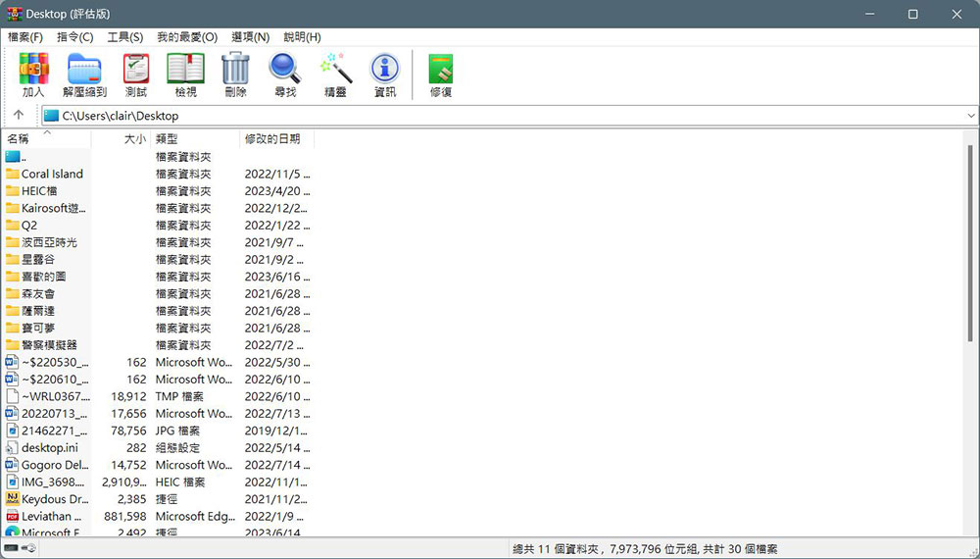The image size is (980, 559).
Task: Select the 警察模擬器 folder name
Action: [x=49, y=345]
